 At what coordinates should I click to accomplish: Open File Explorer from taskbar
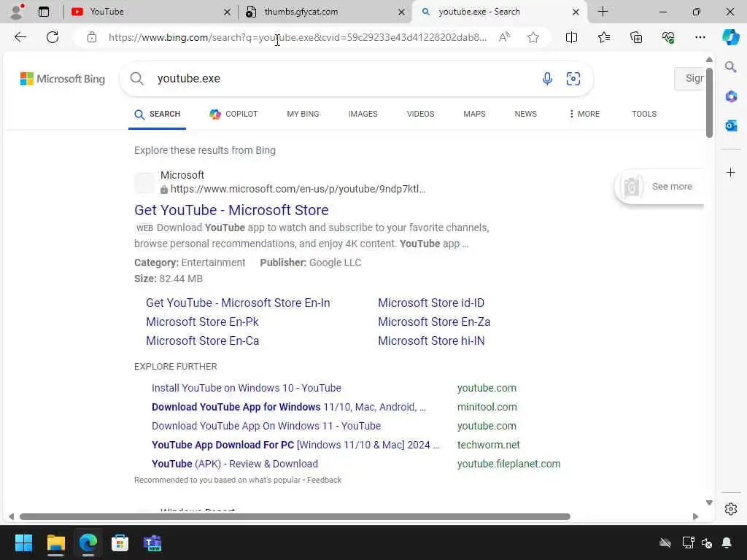pyautogui.click(x=55, y=542)
